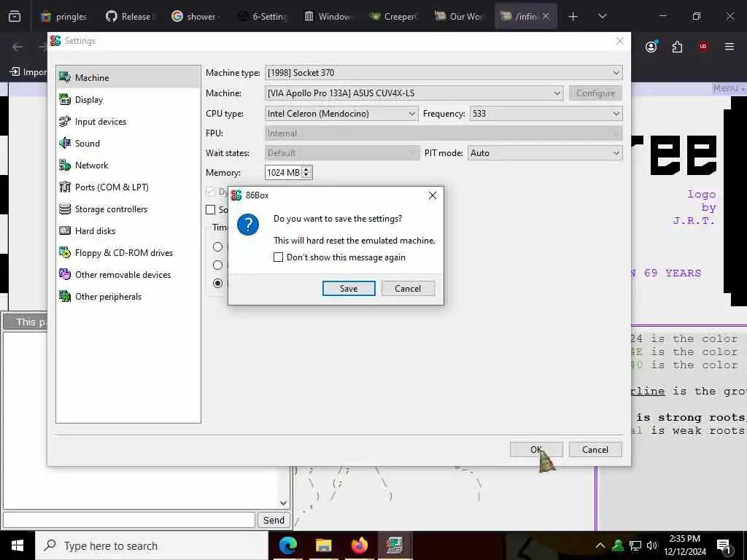Click the Ports (COM & LPT) icon
Screen dimensions: 747x560
65,187
